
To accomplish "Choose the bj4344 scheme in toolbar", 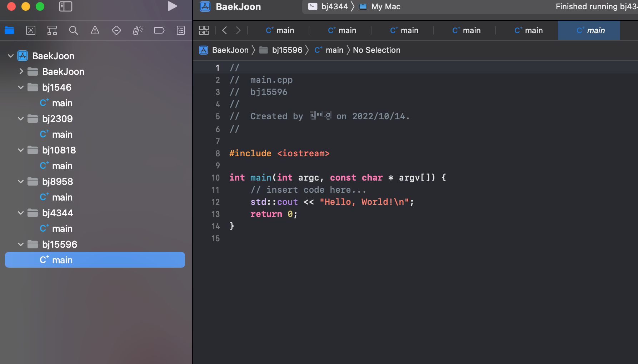I will 328,6.
